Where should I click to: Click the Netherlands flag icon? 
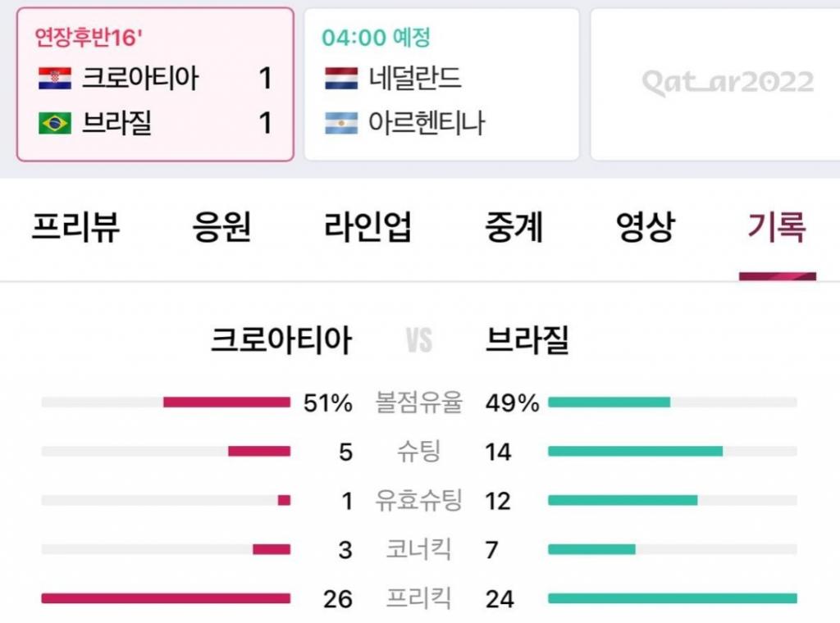tap(340, 79)
